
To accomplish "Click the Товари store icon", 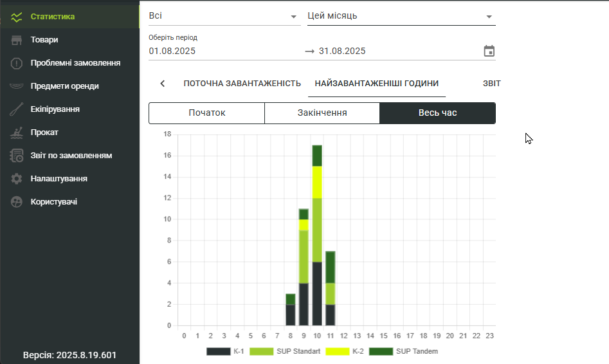I will point(17,40).
